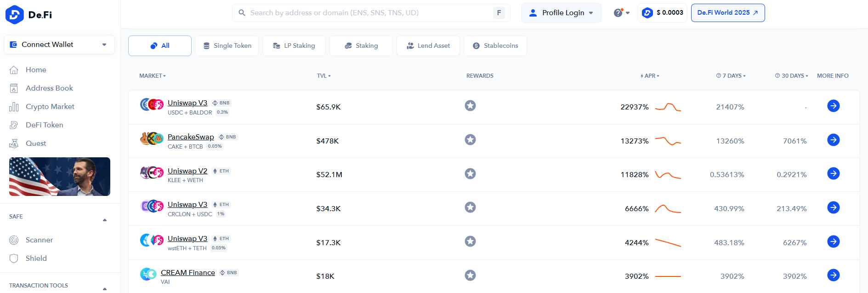The width and height of the screenshot is (868, 293).
Task: Open the help question mark menu
Action: click(621, 13)
